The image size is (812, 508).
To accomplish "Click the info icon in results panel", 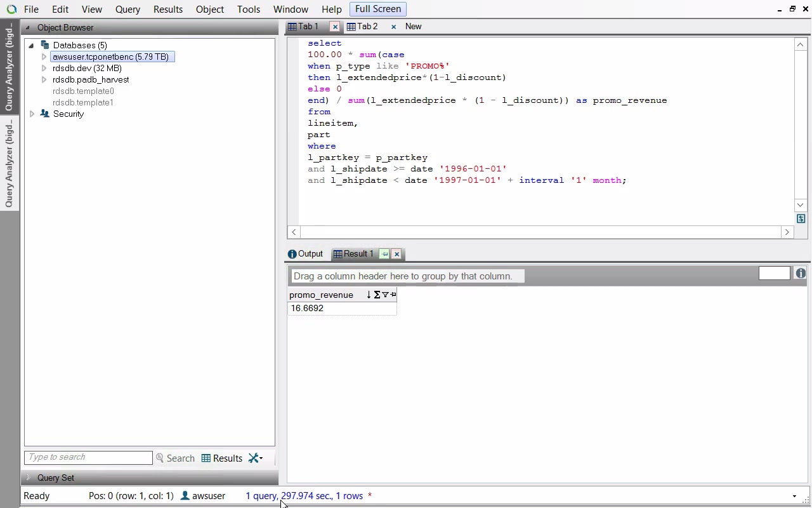I will (x=801, y=273).
